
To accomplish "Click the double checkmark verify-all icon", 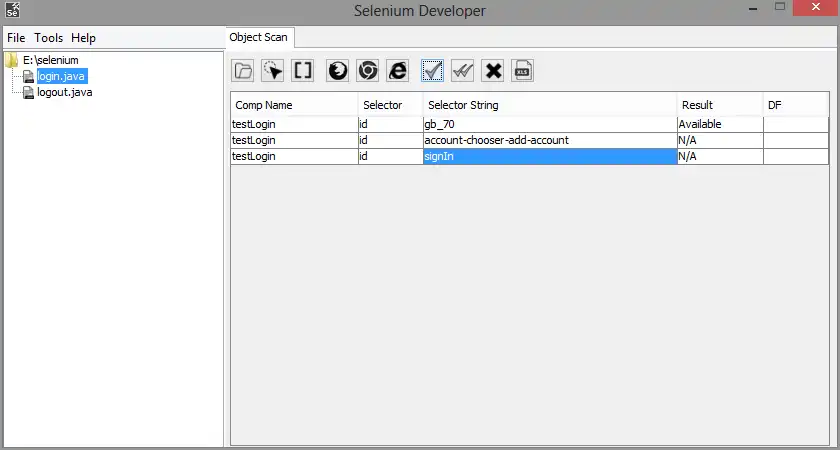I will coord(462,71).
